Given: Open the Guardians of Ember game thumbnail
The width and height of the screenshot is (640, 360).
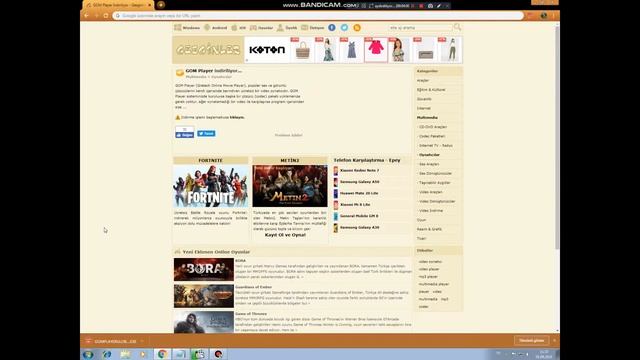Looking at the screenshot, I should pos(204,296).
